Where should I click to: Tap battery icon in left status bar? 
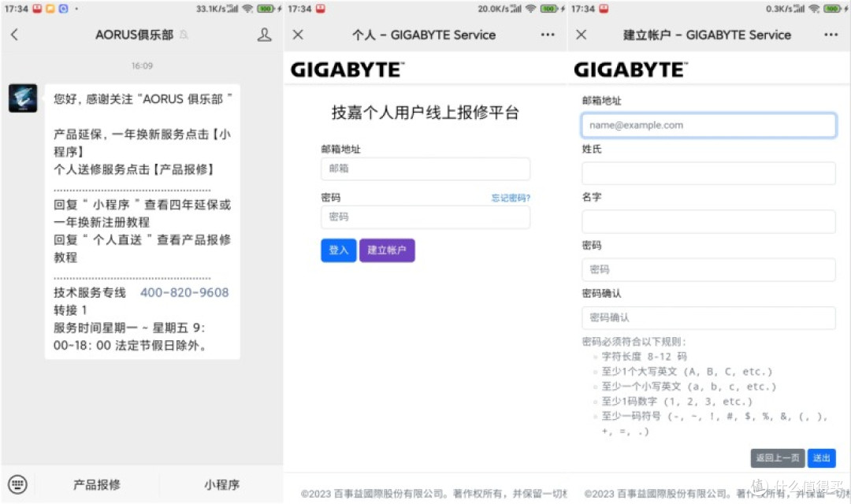[266, 9]
